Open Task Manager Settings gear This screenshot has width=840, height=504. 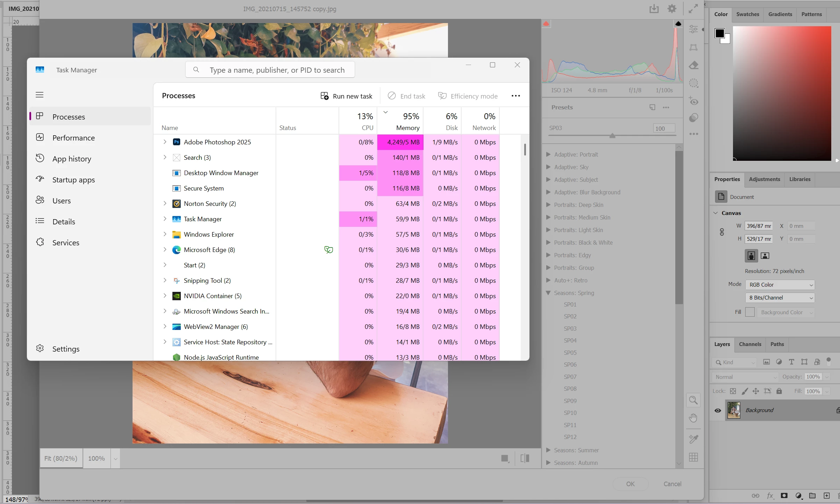[40, 348]
